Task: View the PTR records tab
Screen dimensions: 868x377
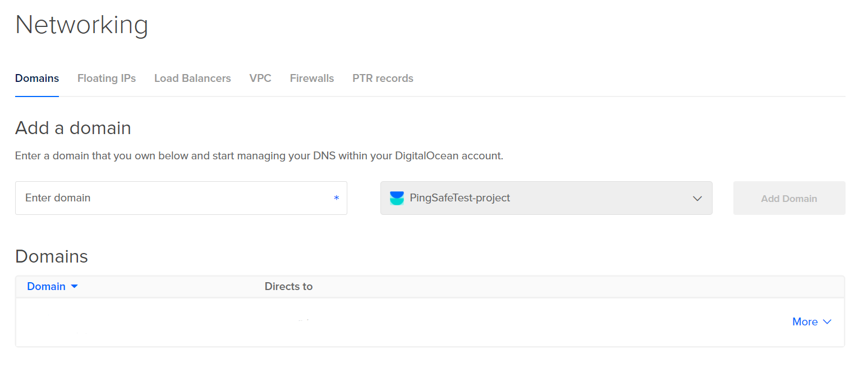Action: pyautogui.click(x=383, y=79)
